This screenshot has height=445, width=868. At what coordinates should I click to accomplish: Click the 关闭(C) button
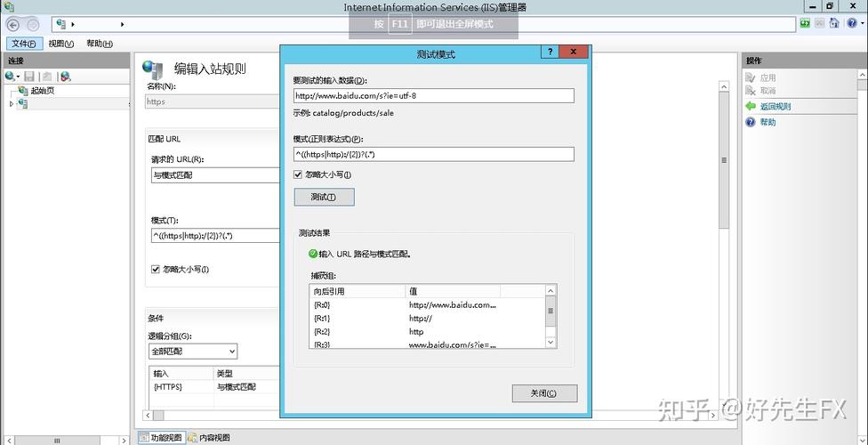(x=544, y=393)
